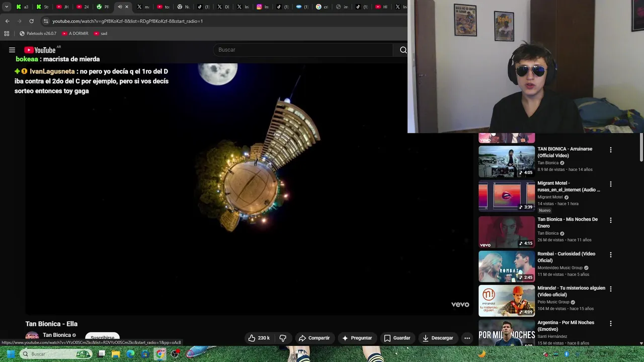
Task: Switch to the YouTube tab labeled 24
Action: [83, 7]
